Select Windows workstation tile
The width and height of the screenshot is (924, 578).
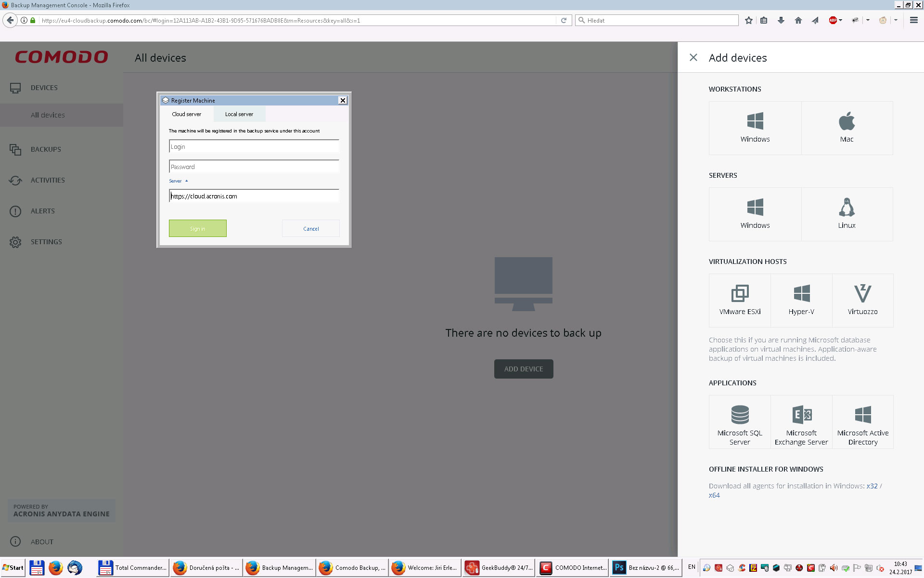pos(755,128)
